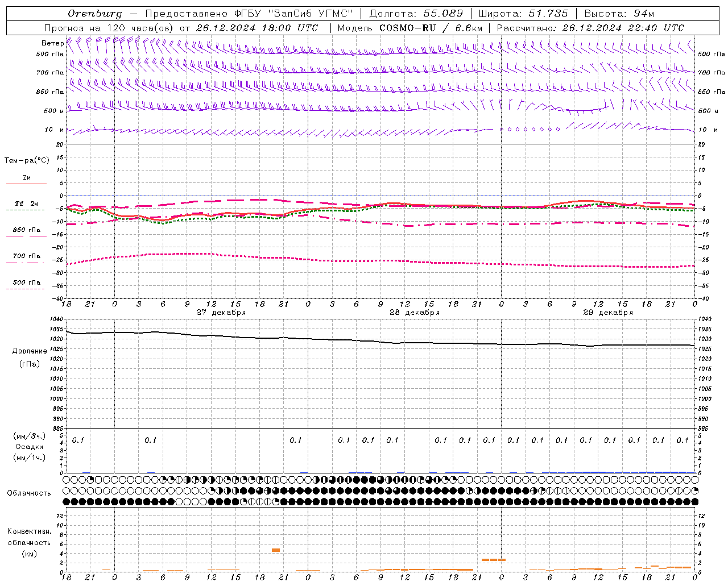Image resolution: width=728 pixels, height=582 pixels.
Task: Click the Ветер panel label
Action: [x=52, y=43]
